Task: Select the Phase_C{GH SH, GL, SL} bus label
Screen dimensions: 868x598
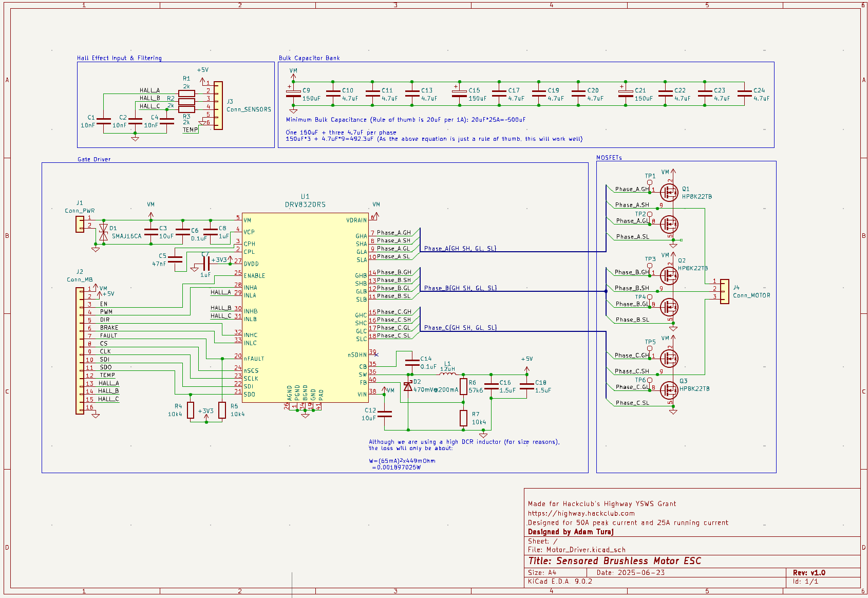Action: (x=460, y=328)
